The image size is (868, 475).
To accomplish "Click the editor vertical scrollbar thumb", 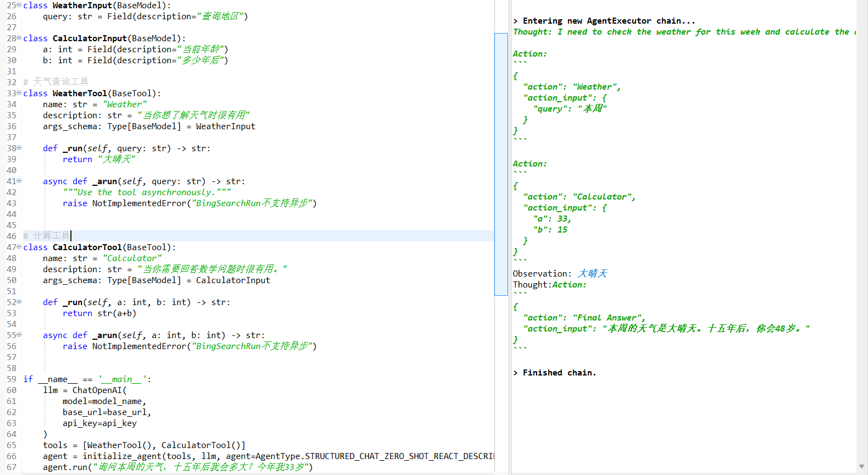I will (x=501, y=164).
